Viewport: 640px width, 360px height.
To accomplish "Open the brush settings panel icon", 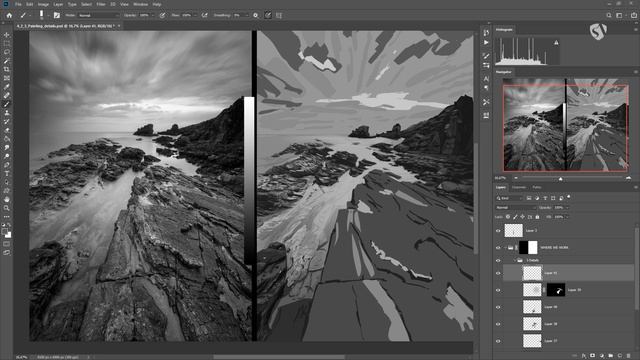I will 57,15.
